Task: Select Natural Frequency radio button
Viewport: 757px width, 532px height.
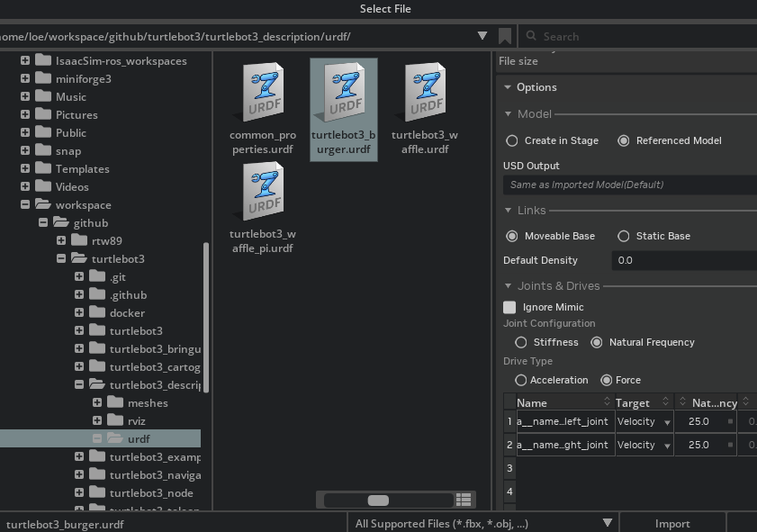Action: (x=597, y=342)
